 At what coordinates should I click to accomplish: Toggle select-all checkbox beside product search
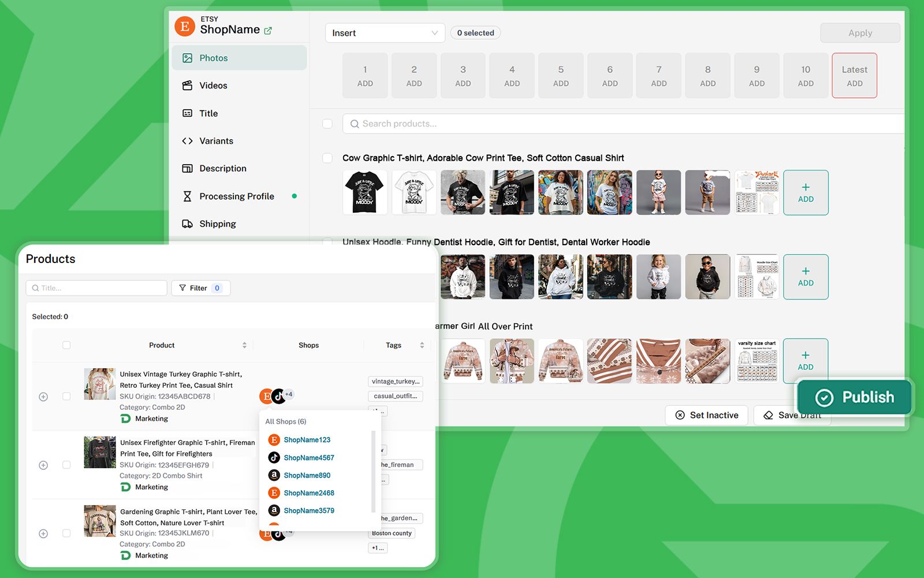tap(327, 124)
